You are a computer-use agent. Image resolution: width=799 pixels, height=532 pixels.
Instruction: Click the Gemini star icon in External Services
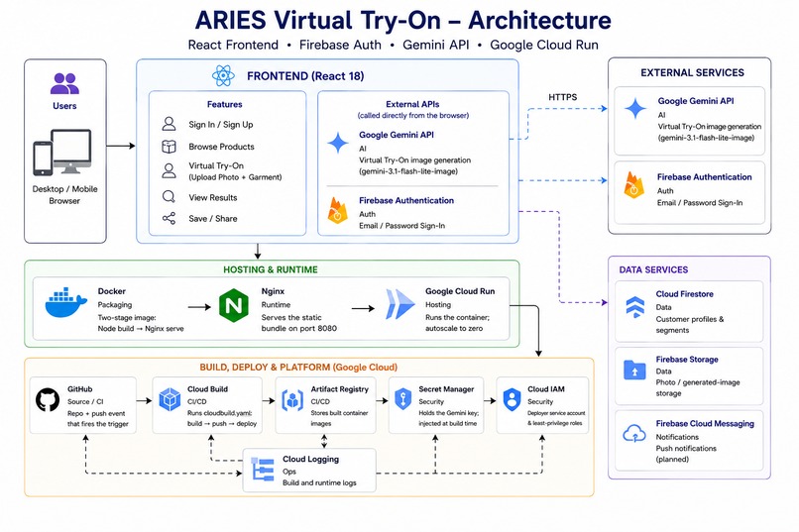(635, 108)
